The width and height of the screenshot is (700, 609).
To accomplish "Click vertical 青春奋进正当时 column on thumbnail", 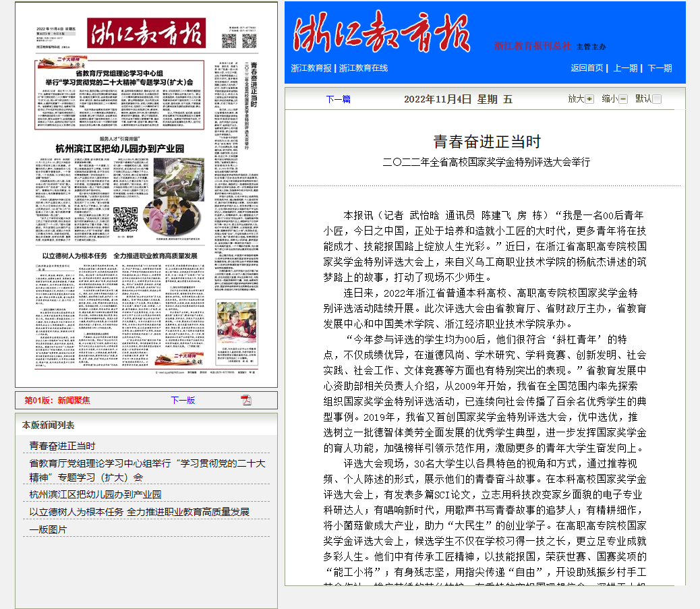I will tap(254, 85).
